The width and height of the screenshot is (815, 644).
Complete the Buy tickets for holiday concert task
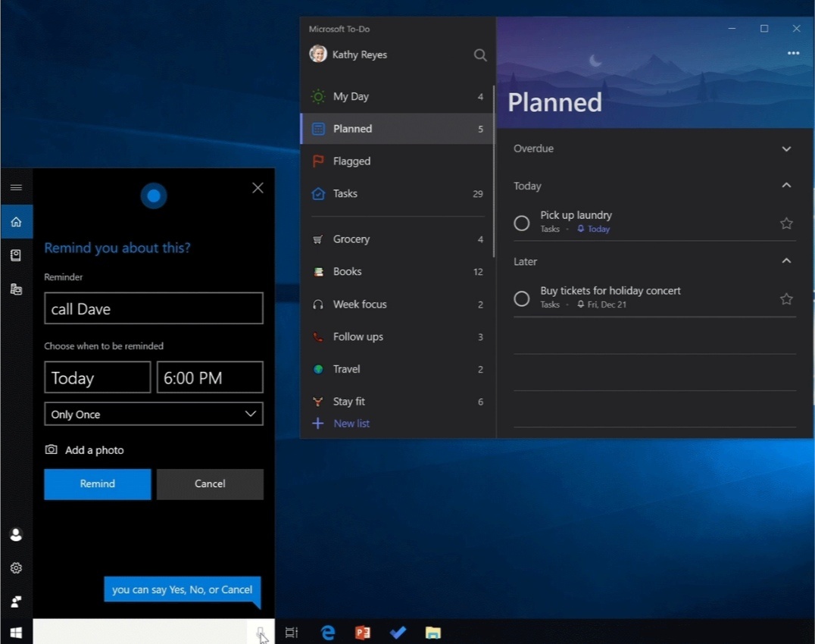pyautogui.click(x=521, y=299)
